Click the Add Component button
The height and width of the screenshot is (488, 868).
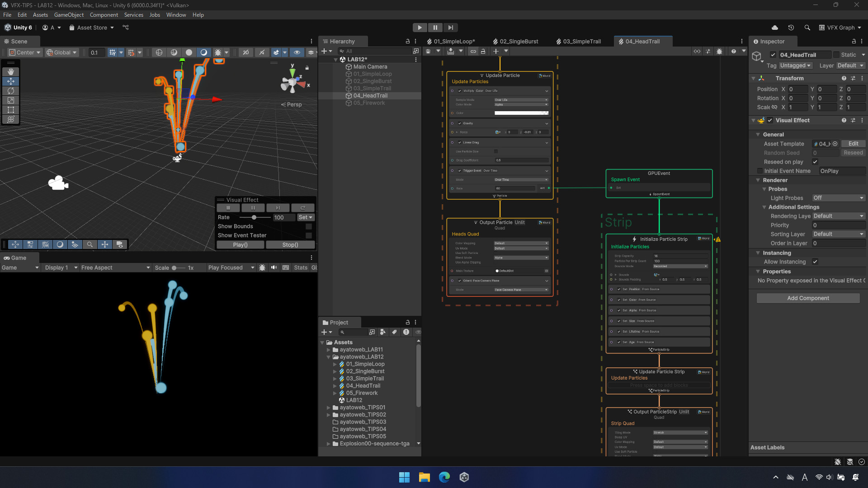808,298
